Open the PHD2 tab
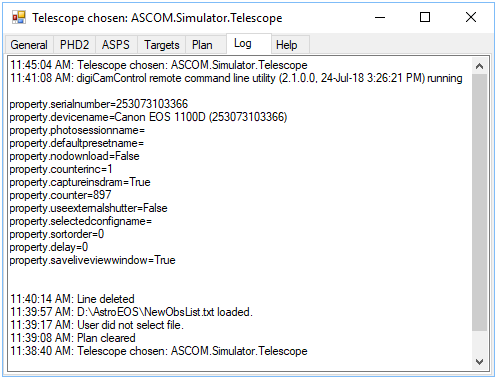This screenshot has height=379, width=496. 75,45
